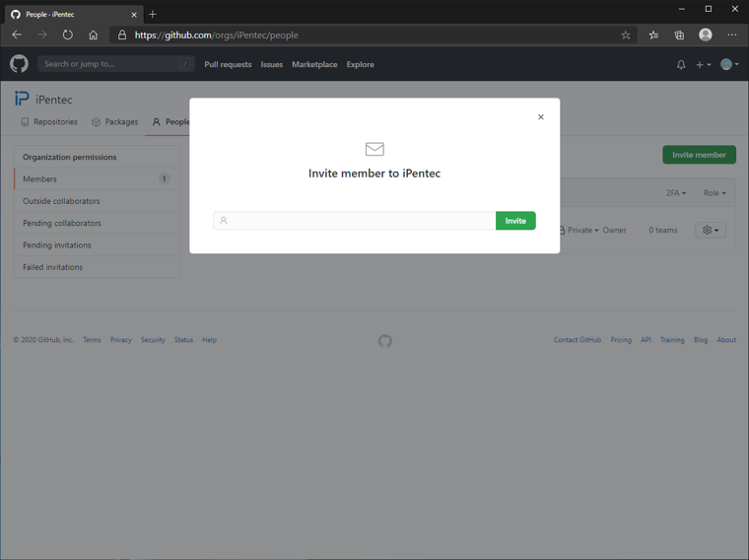
Task: Open Help footer link
Action: pyautogui.click(x=209, y=340)
